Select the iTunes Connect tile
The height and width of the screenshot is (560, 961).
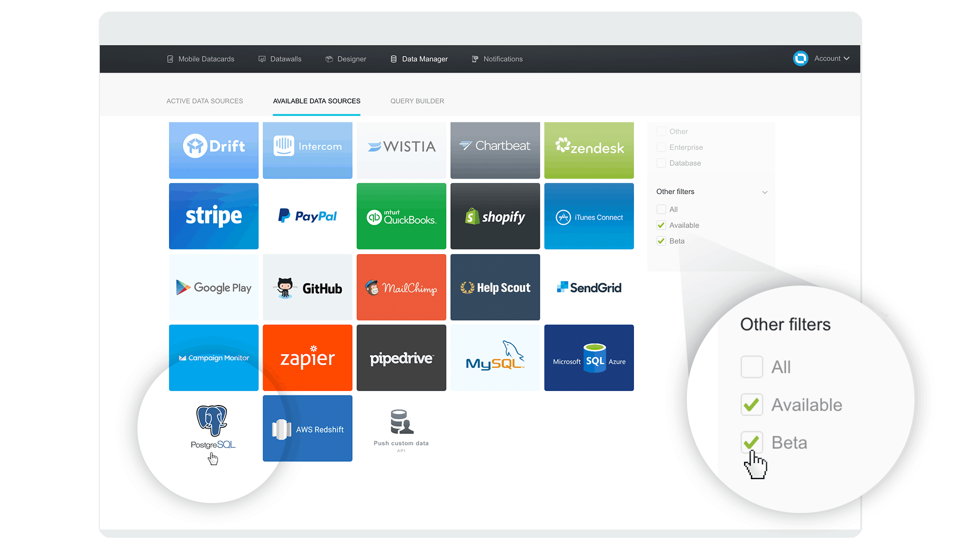click(x=589, y=216)
